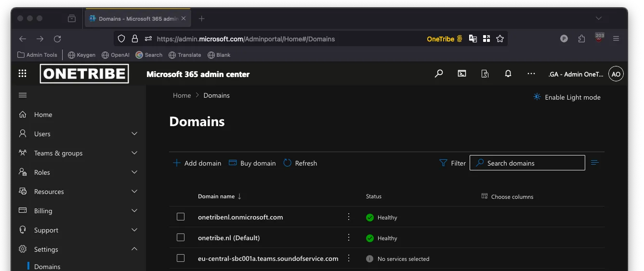
Task: Open the Translate bookmark
Action: (184, 55)
